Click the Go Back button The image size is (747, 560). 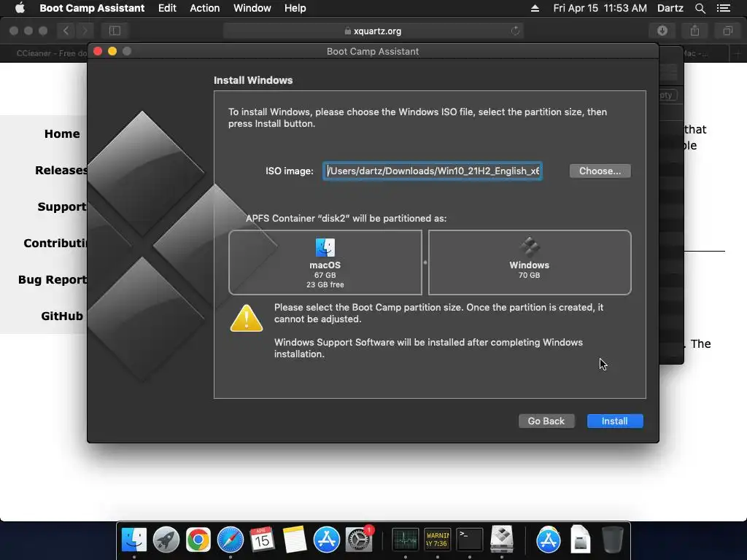(x=546, y=421)
